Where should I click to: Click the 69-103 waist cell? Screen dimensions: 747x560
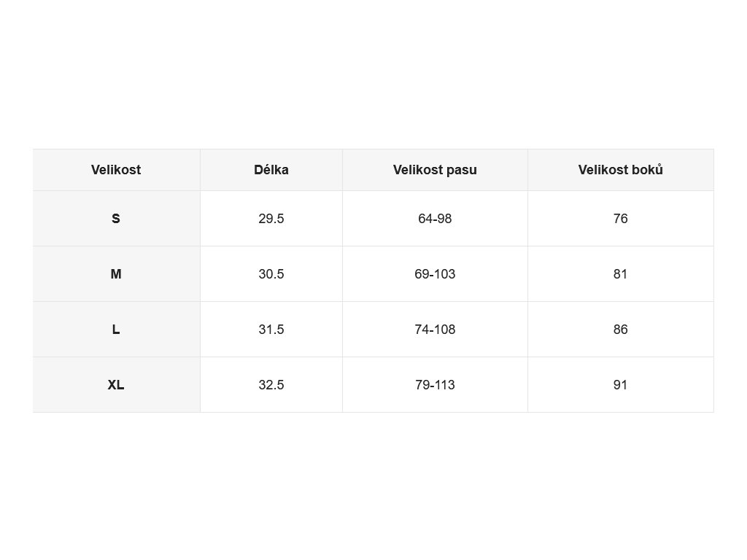click(x=435, y=274)
